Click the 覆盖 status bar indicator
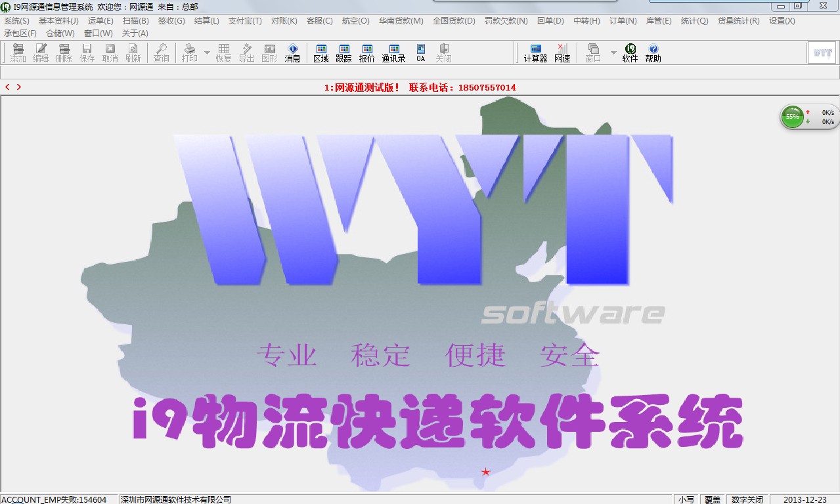840x504 pixels. pos(713,499)
